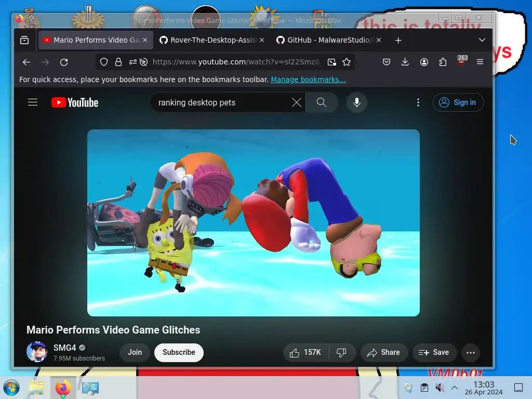Join the SMG4 channel
This screenshot has width=532, height=399.
(x=135, y=353)
